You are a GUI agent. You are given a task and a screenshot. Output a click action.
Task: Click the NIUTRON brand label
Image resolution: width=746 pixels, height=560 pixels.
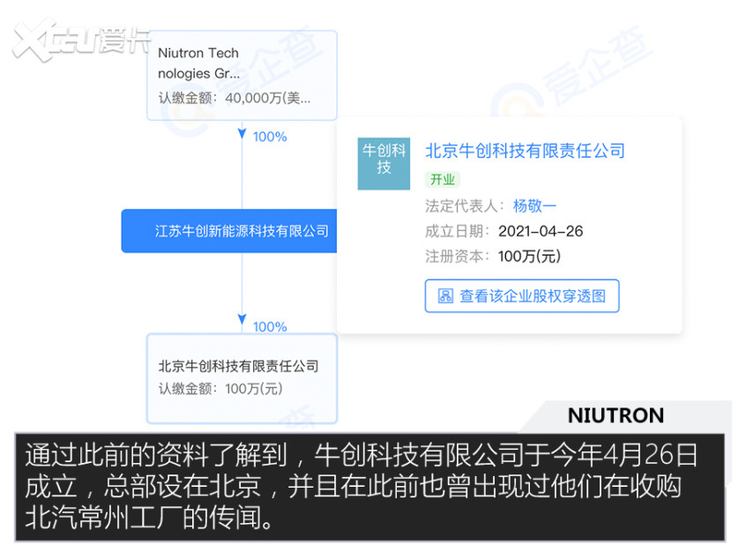tap(615, 415)
